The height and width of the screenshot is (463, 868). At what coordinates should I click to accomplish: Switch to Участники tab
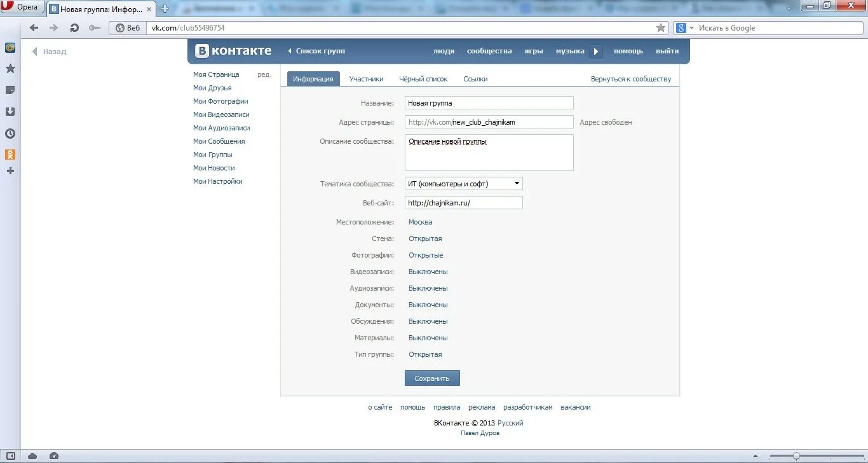(367, 79)
